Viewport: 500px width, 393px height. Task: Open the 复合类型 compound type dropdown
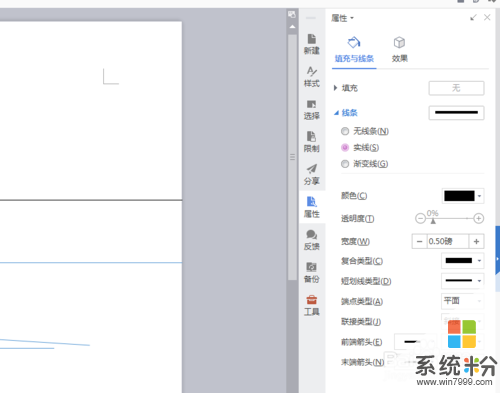coord(463,261)
